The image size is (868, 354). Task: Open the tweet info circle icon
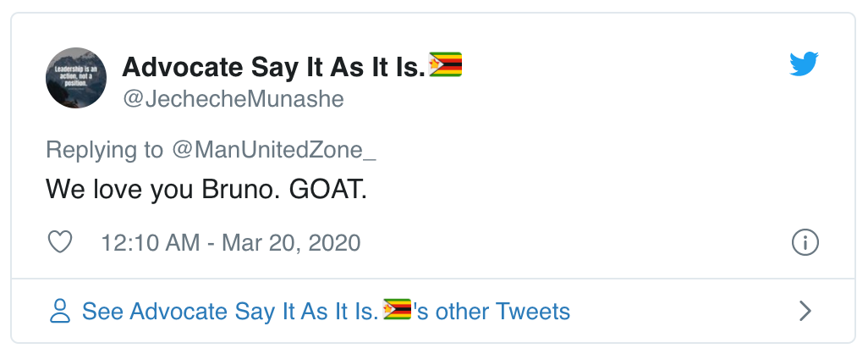(805, 243)
